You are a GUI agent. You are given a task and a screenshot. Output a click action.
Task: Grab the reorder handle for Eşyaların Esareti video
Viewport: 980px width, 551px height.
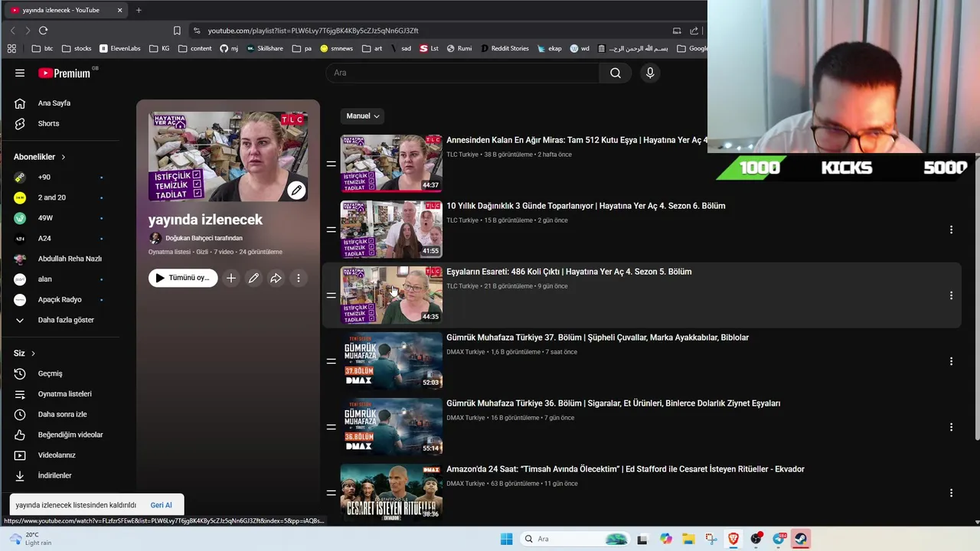[331, 295]
